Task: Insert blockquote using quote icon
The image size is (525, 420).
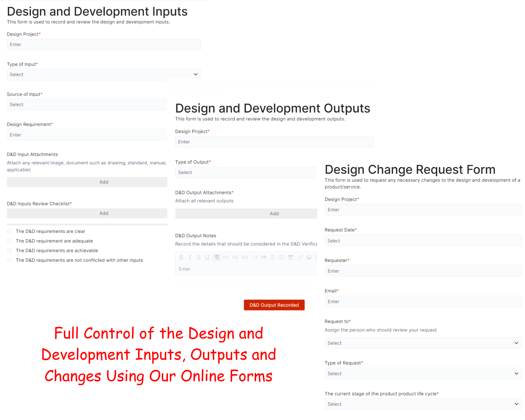Action: [264, 257]
